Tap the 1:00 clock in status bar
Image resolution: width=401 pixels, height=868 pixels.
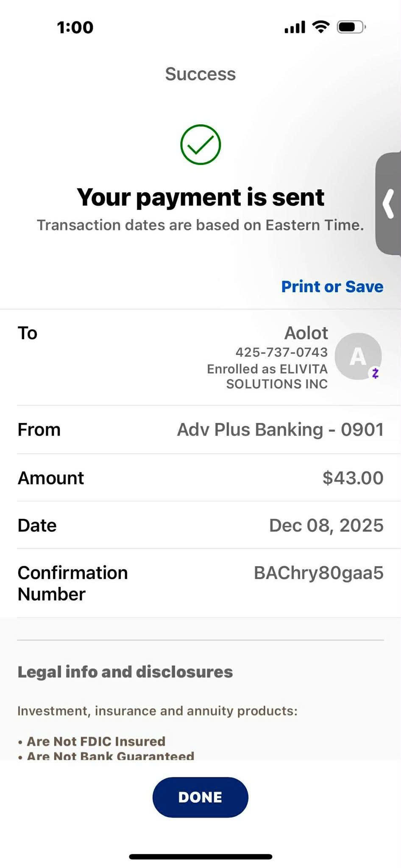click(x=75, y=28)
